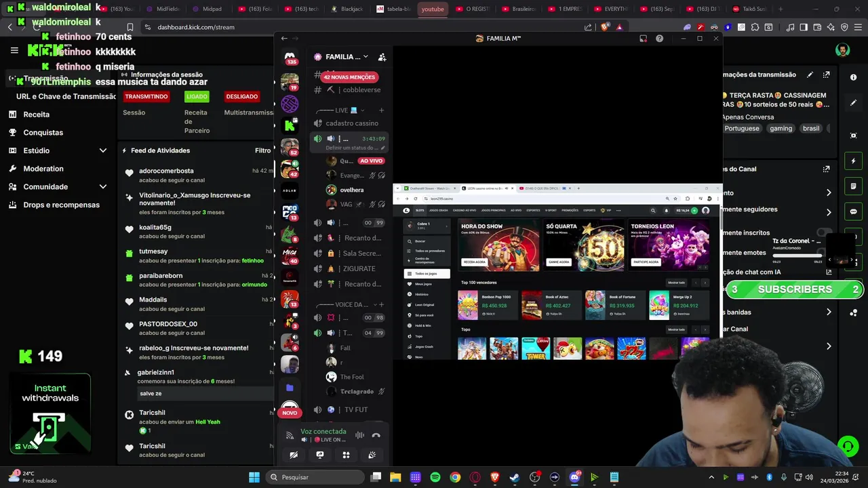Screen dimensions: 868x488
Task: Select Portuguese tag in stream info
Action: (742, 128)
